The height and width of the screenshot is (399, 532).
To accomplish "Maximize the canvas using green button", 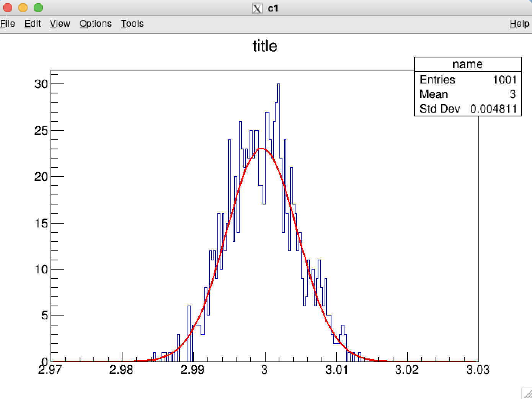I will coord(38,8).
